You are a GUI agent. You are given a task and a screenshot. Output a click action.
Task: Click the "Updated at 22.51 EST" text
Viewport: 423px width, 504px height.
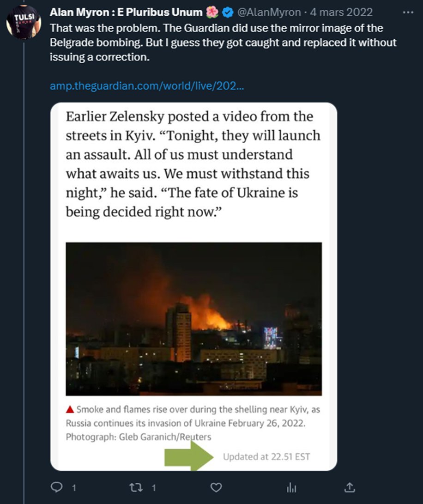(x=266, y=457)
